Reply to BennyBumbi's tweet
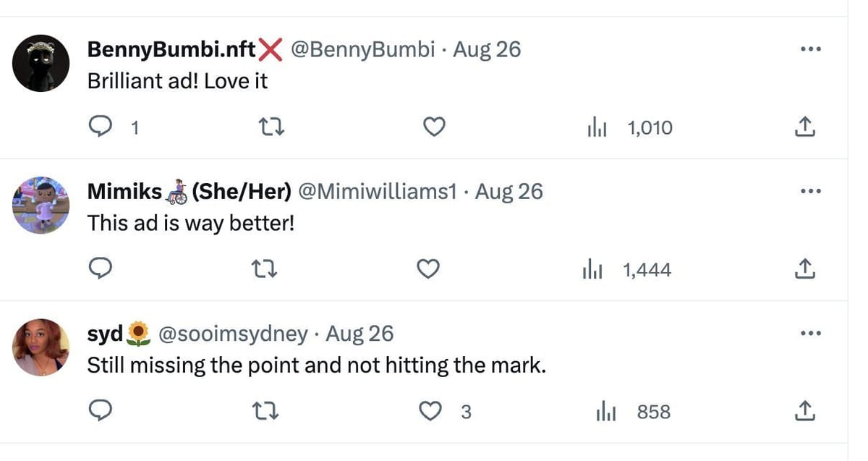This screenshot has width=868, height=461. (x=99, y=128)
